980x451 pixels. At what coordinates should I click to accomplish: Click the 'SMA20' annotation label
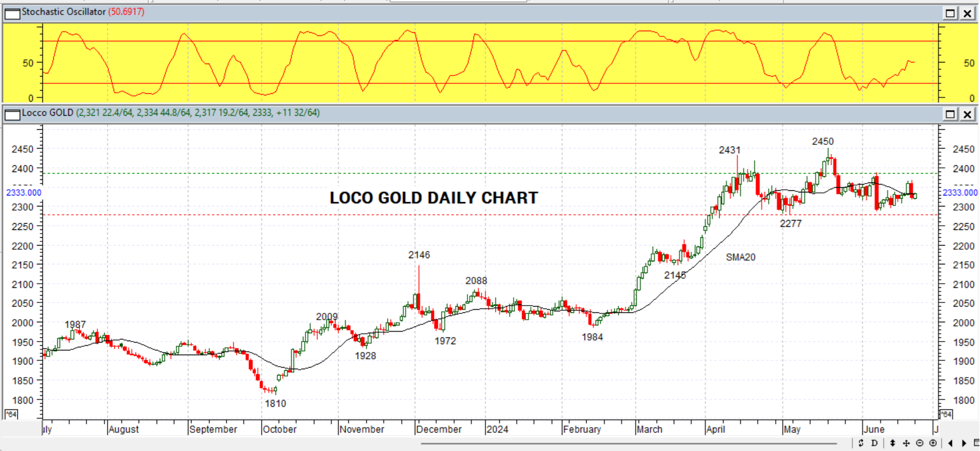coord(741,257)
